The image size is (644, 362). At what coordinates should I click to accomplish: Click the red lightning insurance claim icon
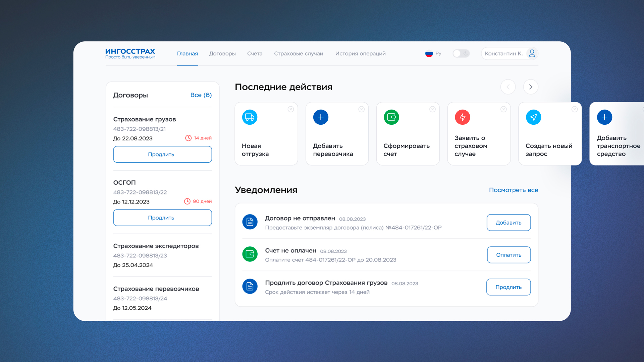pyautogui.click(x=462, y=117)
